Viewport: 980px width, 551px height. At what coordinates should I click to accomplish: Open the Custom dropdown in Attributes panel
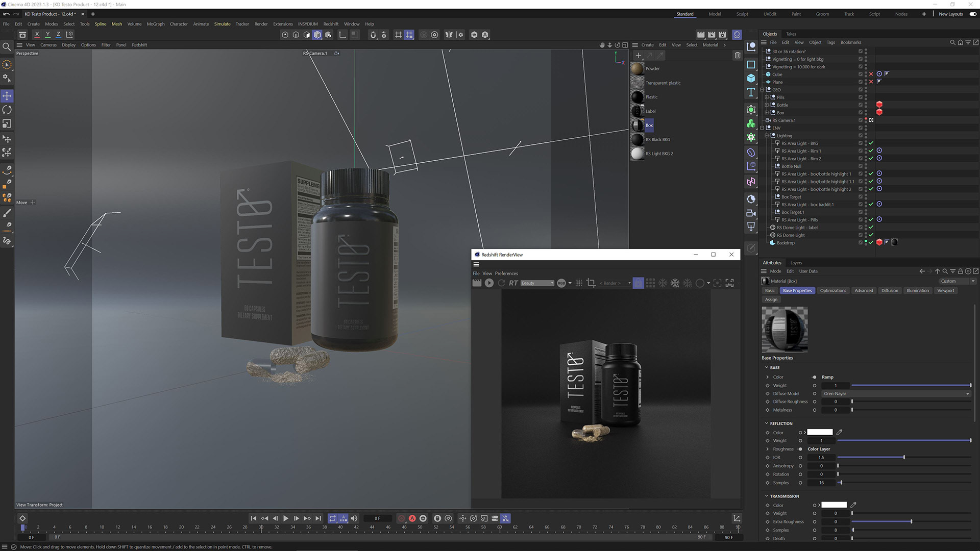click(958, 281)
